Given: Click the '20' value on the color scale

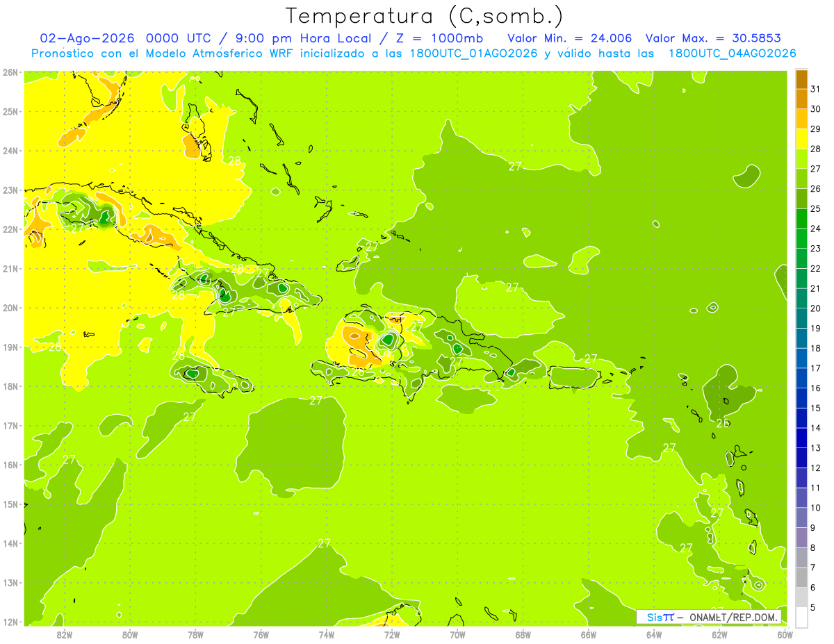Looking at the screenshot, I should coord(816,308).
